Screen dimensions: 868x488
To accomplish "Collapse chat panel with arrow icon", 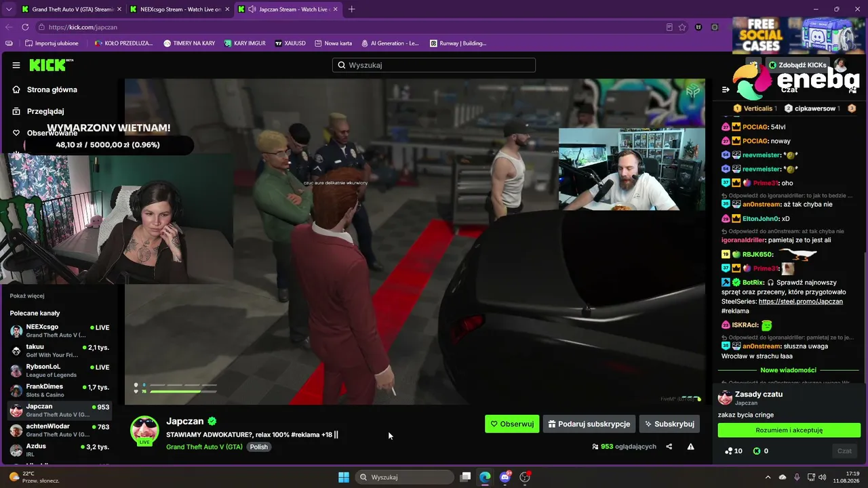I will [726, 89].
